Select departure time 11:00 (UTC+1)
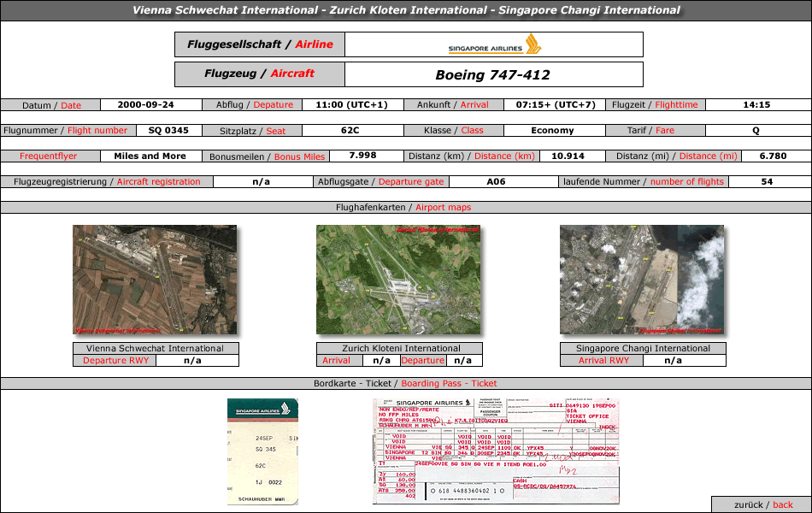Viewport: 812px width, 513px height. tap(351, 104)
